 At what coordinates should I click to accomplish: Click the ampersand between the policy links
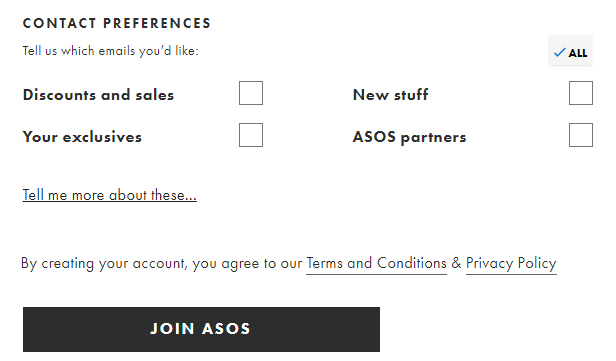pyautogui.click(x=456, y=263)
